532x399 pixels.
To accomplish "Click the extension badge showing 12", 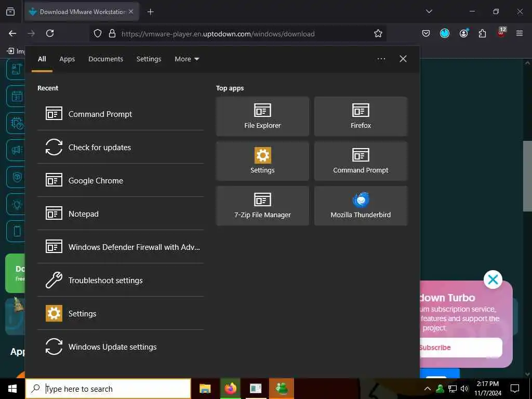I will 501,33.
